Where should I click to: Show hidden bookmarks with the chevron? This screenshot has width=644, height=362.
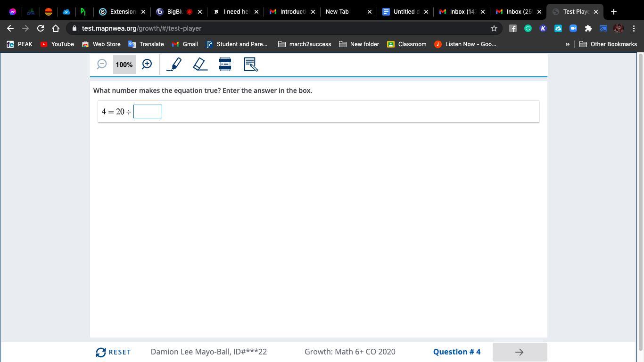point(568,44)
